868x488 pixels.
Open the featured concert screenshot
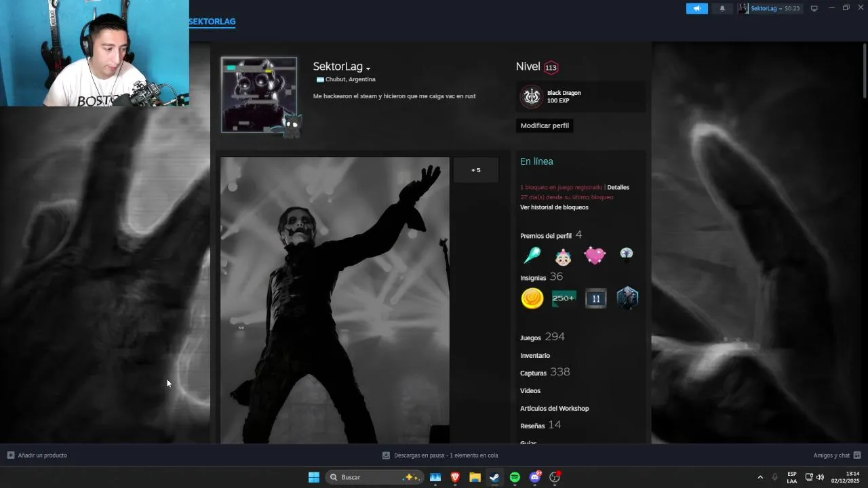pos(335,300)
